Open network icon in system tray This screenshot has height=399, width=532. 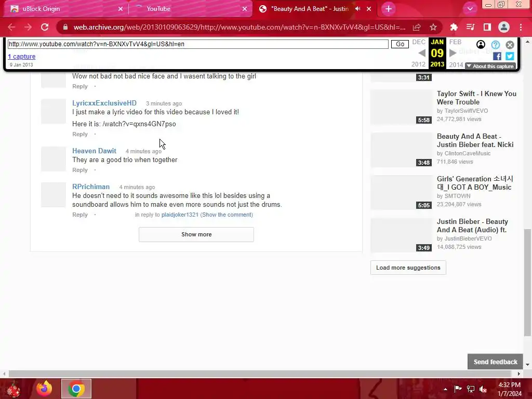coord(471,389)
